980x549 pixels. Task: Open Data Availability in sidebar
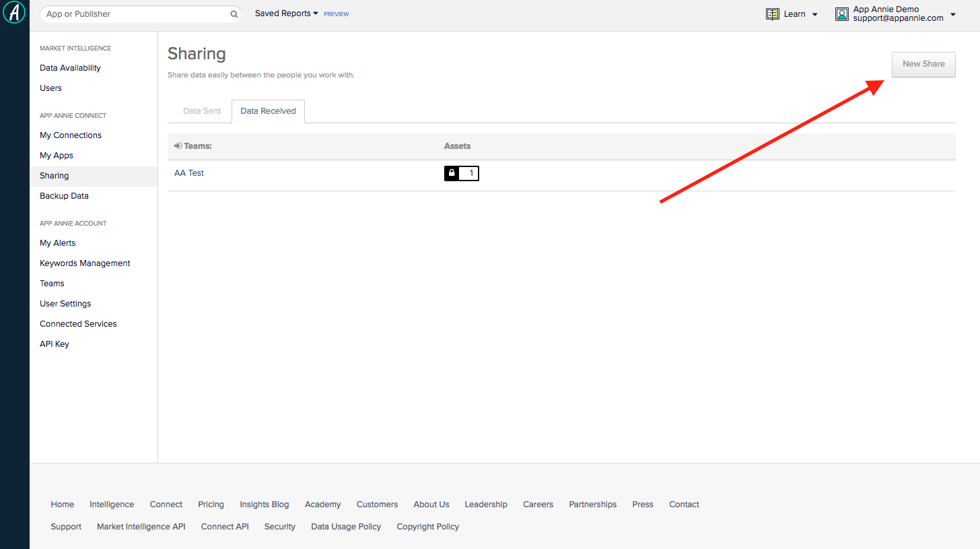click(x=70, y=68)
